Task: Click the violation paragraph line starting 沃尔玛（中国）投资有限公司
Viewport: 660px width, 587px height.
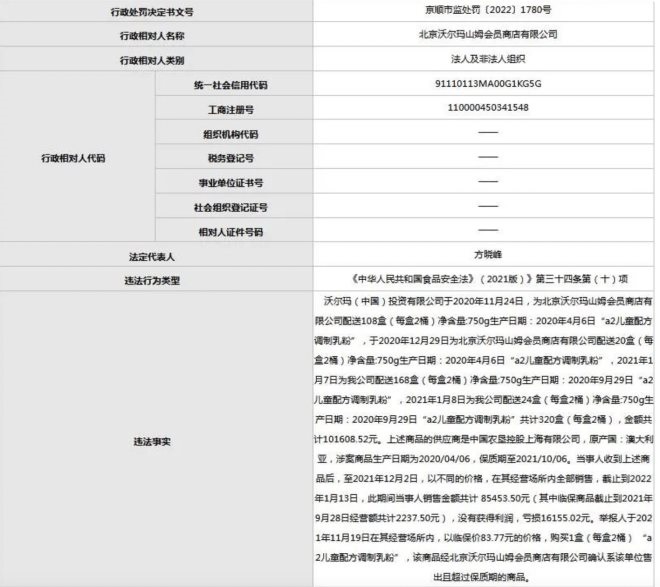Action: (488, 301)
